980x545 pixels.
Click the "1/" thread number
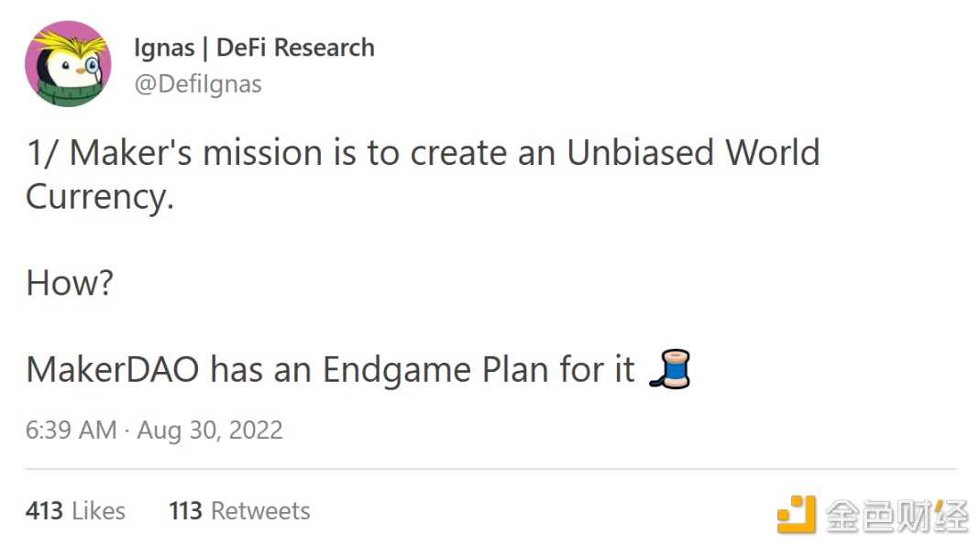42,153
